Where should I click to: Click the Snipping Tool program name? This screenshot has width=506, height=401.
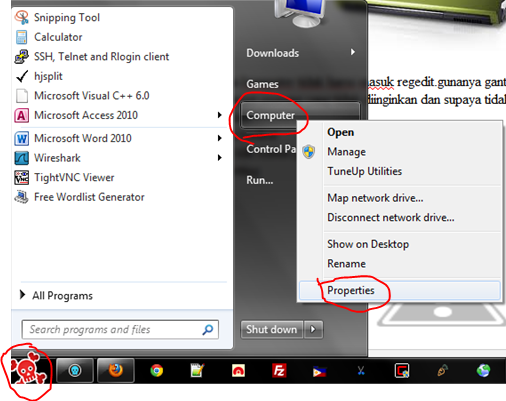coord(67,17)
